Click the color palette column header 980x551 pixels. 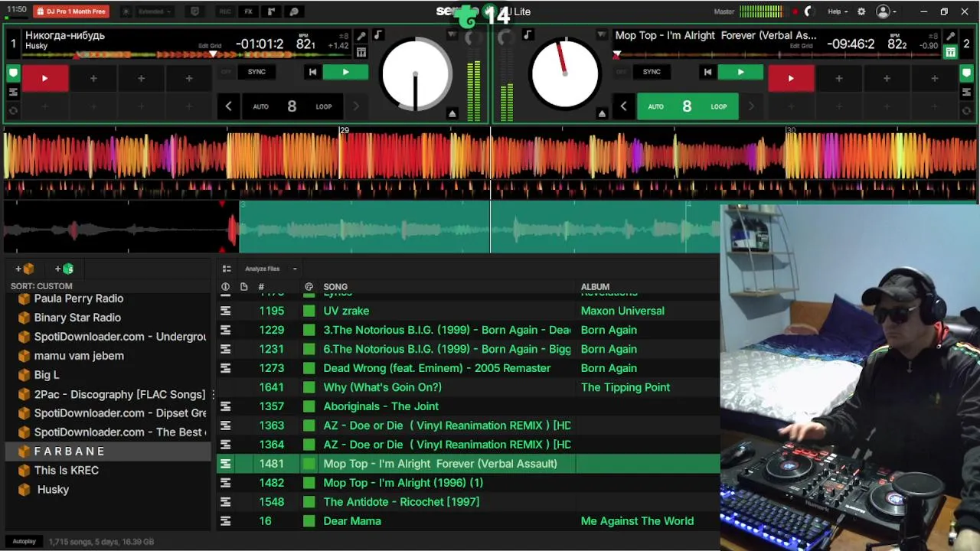click(309, 287)
